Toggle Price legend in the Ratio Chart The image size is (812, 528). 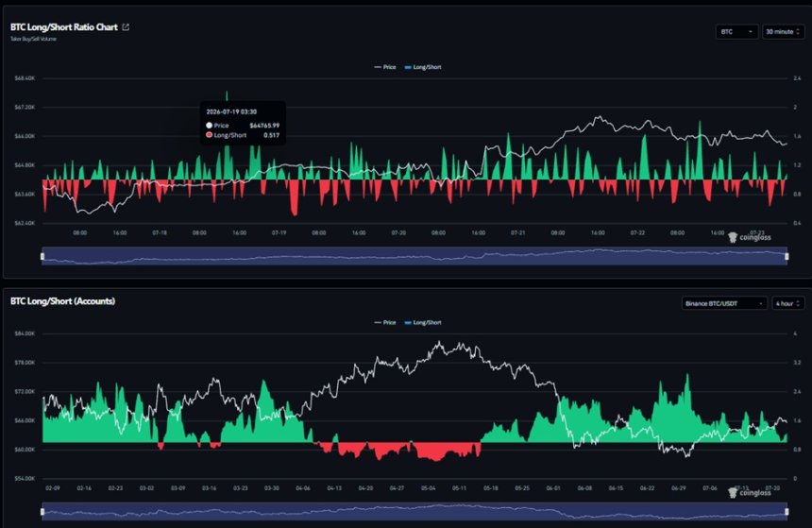point(385,67)
